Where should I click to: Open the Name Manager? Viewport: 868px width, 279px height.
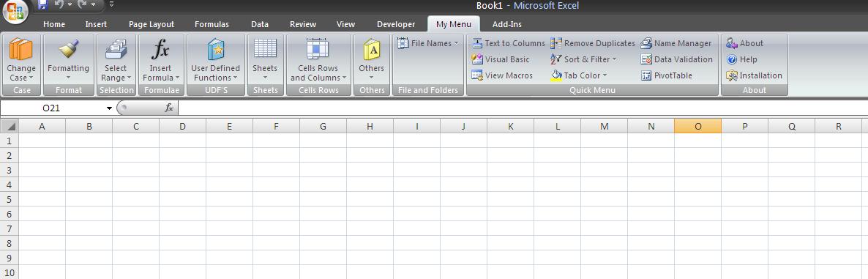click(x=676, y=43)
